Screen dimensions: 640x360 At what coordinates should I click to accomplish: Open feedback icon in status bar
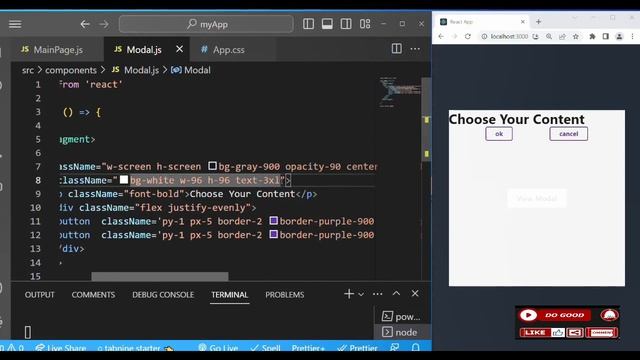(x=394, y=347)
